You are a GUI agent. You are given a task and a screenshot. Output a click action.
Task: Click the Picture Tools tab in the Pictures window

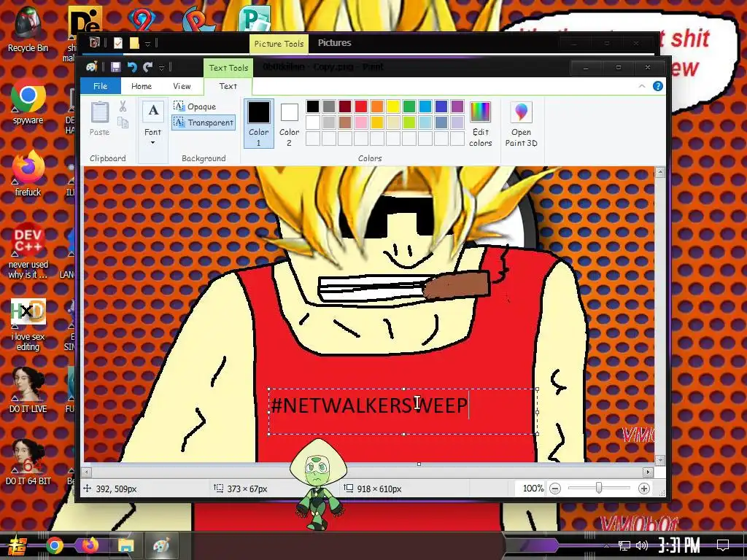[279, 43]
